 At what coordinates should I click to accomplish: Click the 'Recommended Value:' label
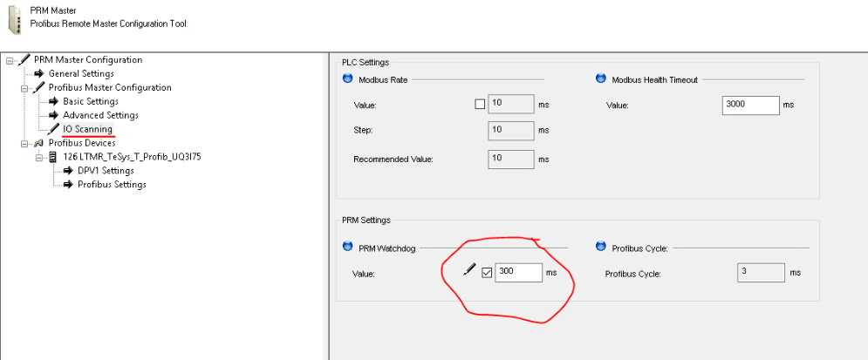(x=393, y=160)
